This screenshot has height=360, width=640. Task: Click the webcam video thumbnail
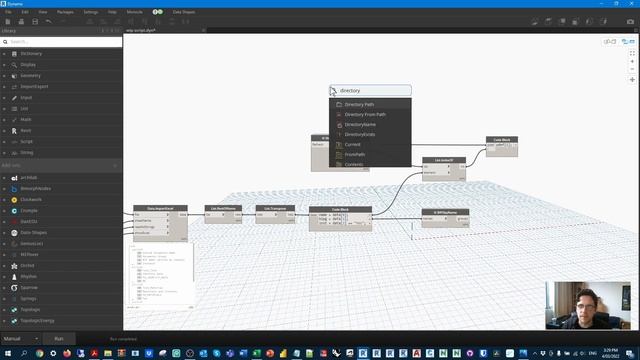click(588, 305)
